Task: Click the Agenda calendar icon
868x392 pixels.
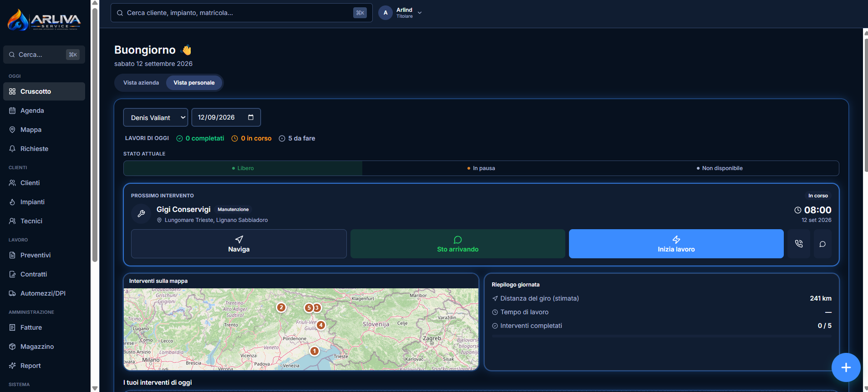Action: [x=12, y=111]
